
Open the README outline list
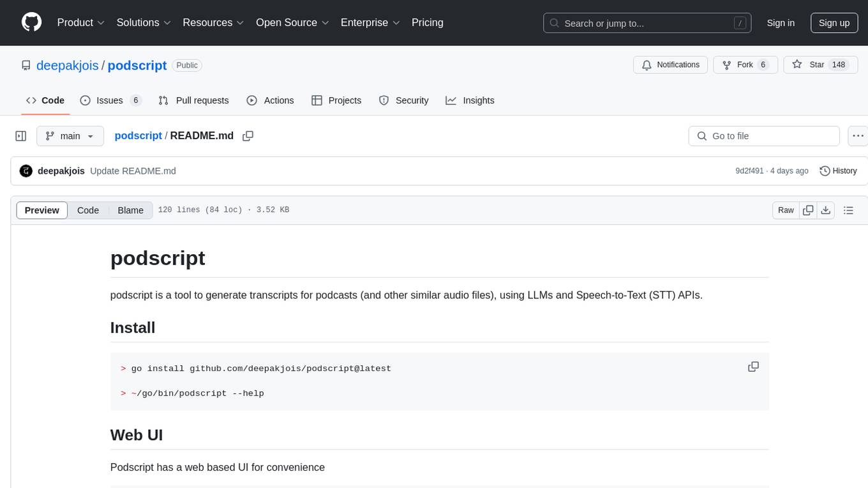pos(848,210)
